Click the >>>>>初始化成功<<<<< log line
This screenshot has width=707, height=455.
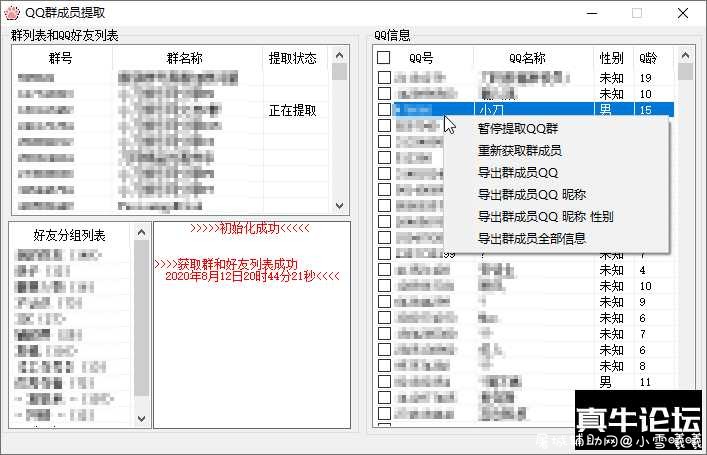pyautogui.click(x=250, y=228)
